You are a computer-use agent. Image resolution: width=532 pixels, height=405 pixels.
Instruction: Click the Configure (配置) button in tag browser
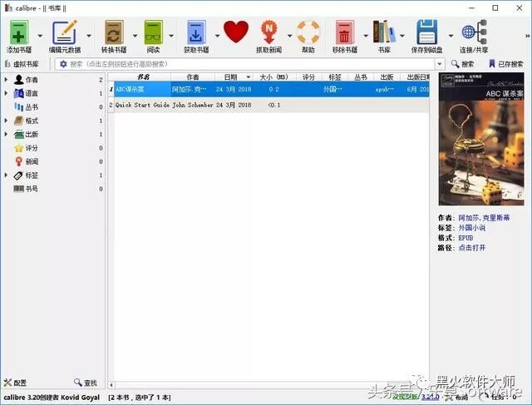pos(15,383)
